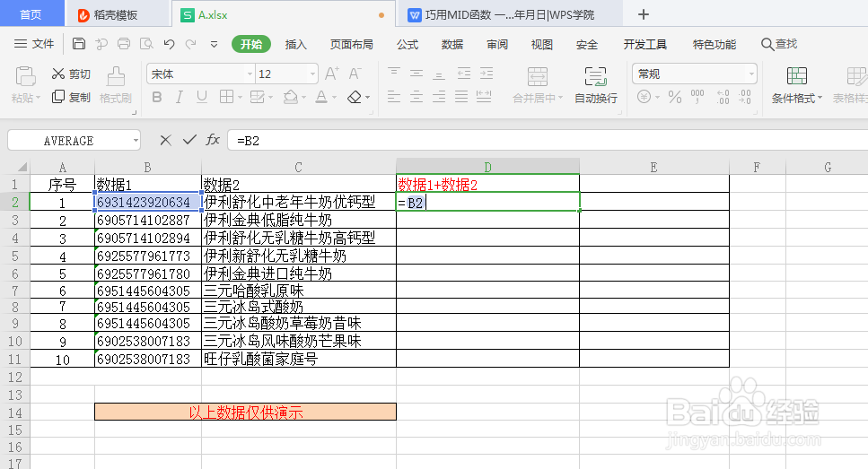Cut selection with the 剪切 scissors
The width and height of the screenshot is (868, 469).
click(x=71, y=74)
